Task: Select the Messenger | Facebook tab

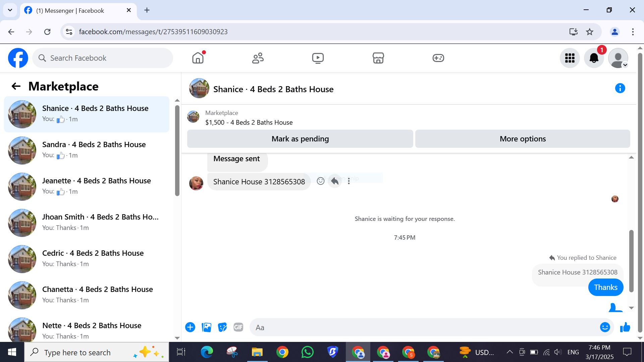Action: (x=78, y=10)
